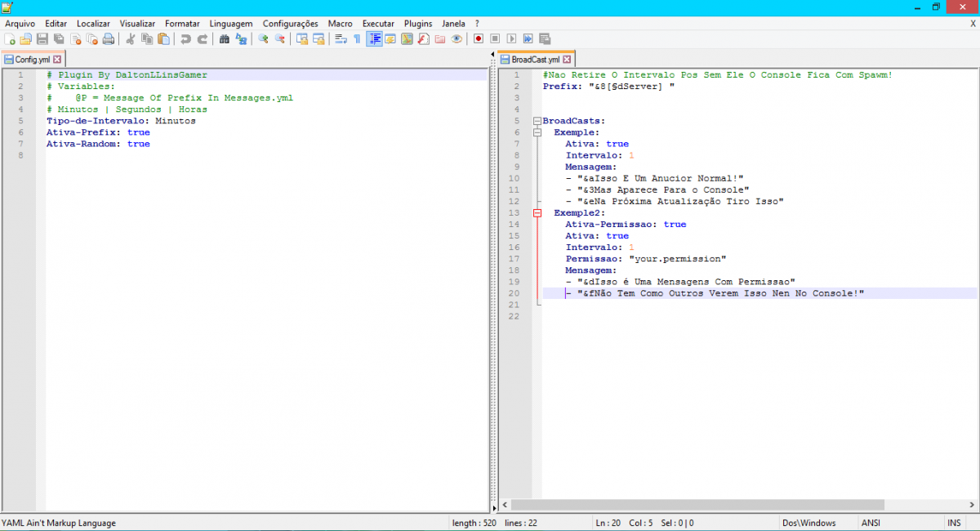980x531 pixels.
Task: Click the Zoom in magnifier icon
Action: [263, 38]
